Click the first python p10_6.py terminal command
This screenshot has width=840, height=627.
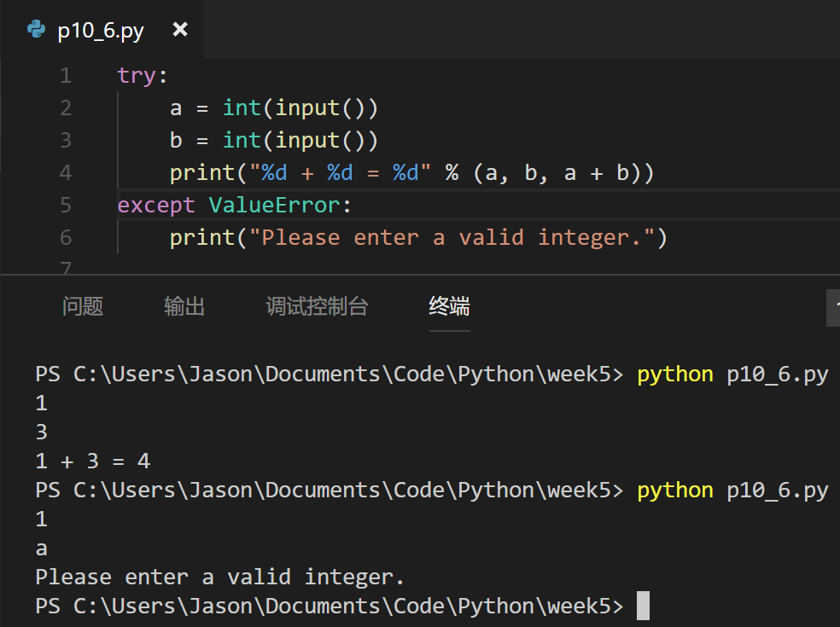pos(732,374)
